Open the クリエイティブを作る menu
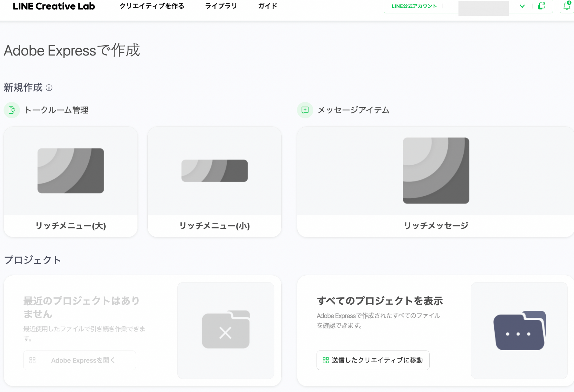 152,6
